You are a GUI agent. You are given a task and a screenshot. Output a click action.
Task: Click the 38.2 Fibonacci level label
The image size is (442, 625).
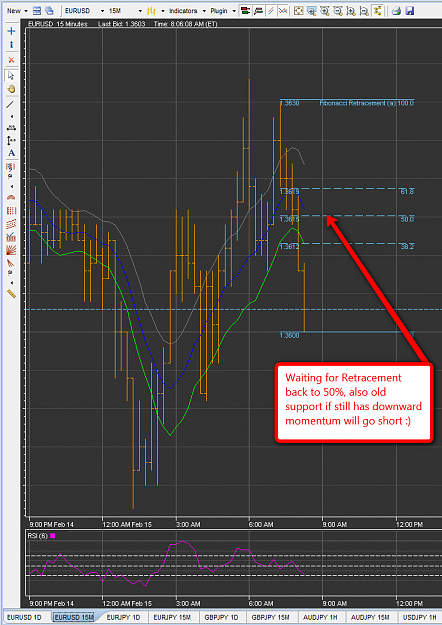point(407,247)
